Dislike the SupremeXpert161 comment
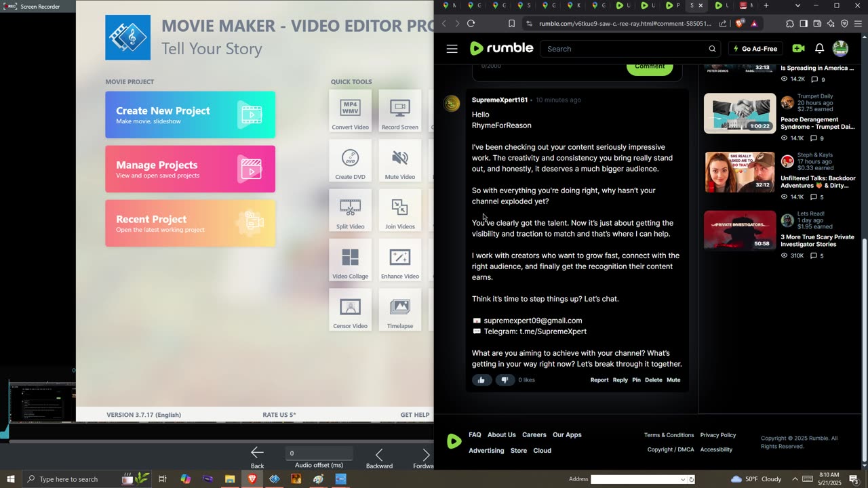The image size is (868, 488). tap(504, 380)
